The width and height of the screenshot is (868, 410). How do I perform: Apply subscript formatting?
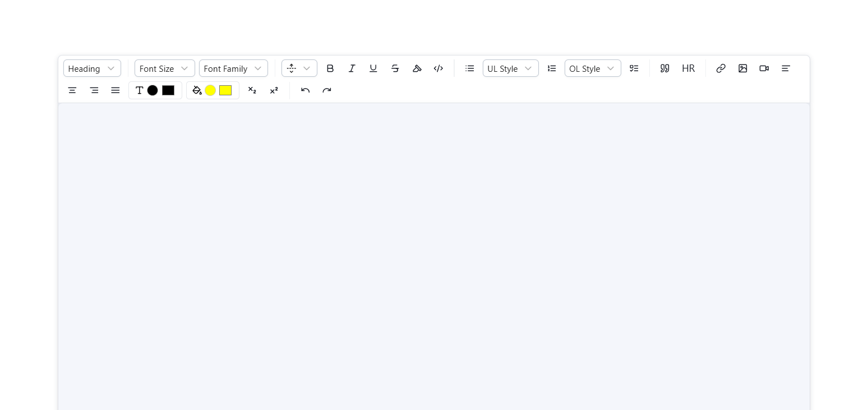[252, 90]
